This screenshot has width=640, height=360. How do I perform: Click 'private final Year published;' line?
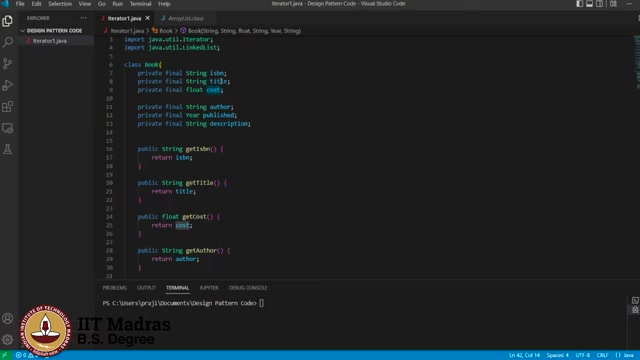point(187,115)
